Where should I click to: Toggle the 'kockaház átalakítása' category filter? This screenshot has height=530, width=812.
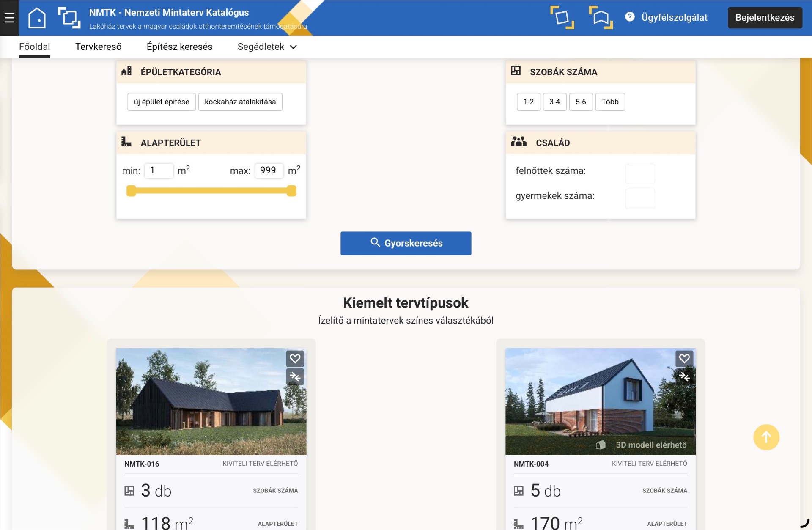pyautogui.click(x=240, y=102)
